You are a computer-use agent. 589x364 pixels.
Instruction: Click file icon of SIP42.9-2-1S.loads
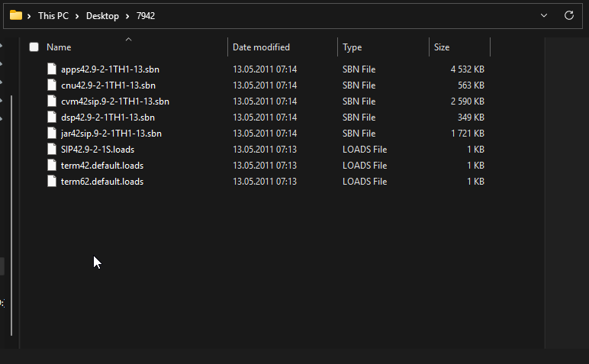tap(52, 150)
